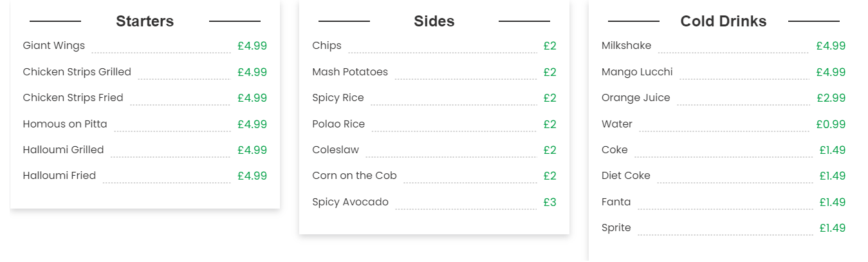Click Homous on Pitta item
The width and height of the screenshot is (868, 262).
click(x=65, y=124)
